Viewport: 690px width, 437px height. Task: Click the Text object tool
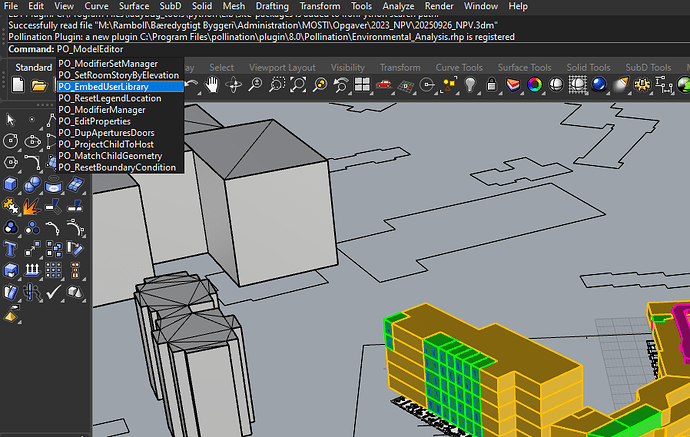point(11,248)
